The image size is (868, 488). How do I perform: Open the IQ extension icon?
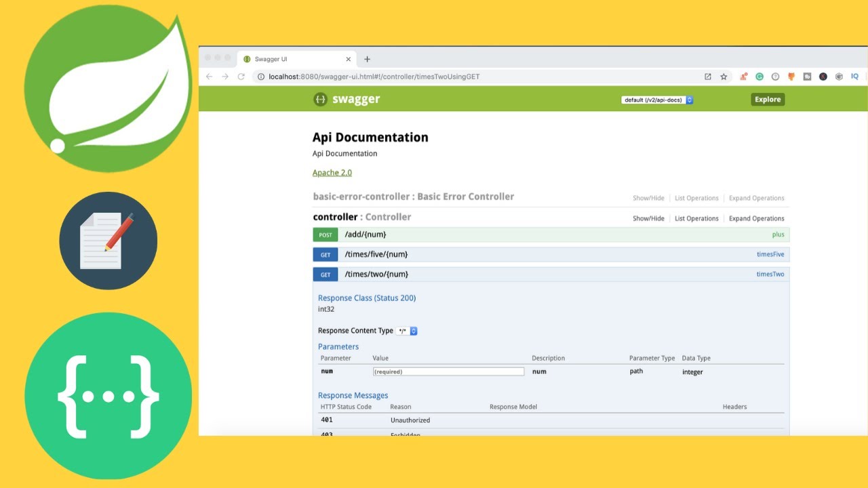point(855,77)
